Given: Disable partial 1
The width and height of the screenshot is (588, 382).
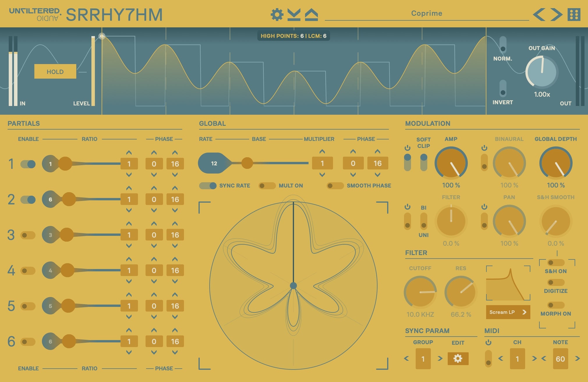Looking at the screenshot, I should tap(28, 164).
